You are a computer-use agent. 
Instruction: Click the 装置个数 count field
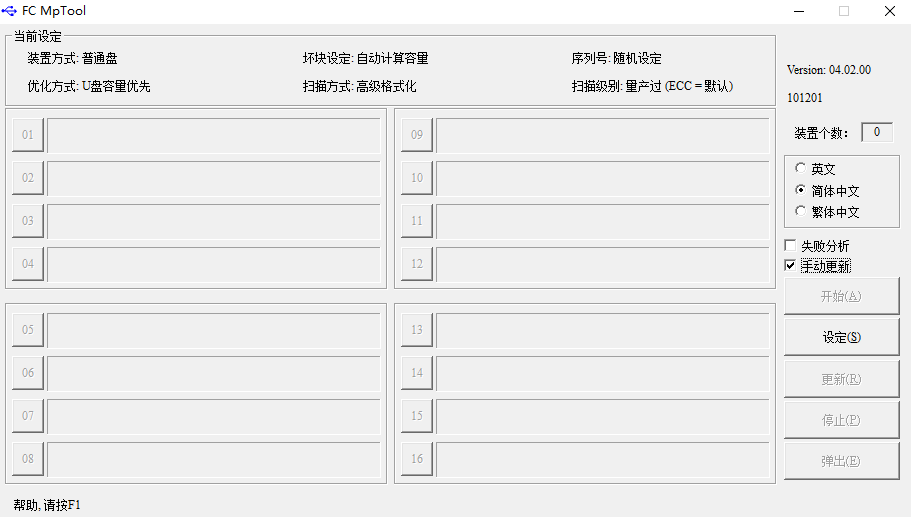coord(876,132)
